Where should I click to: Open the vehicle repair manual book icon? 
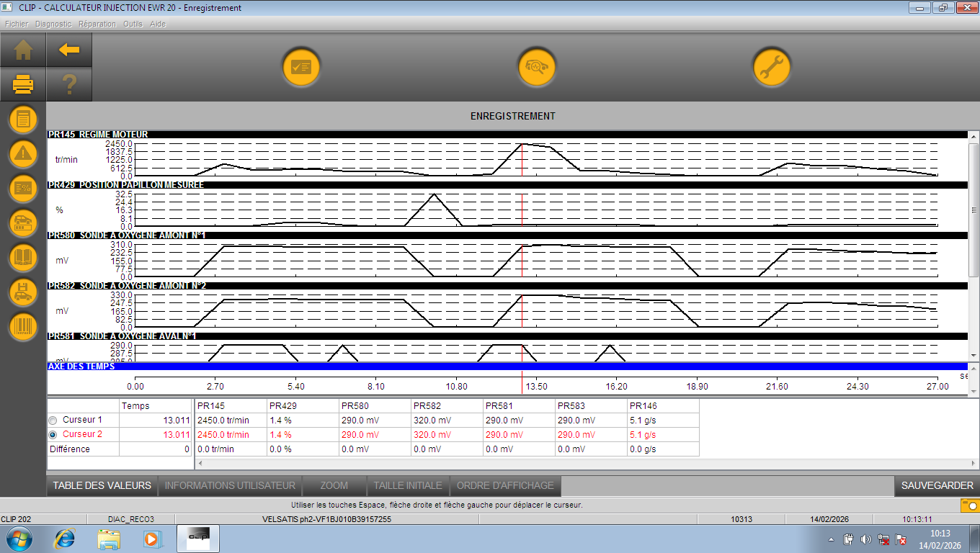(23, 258)
